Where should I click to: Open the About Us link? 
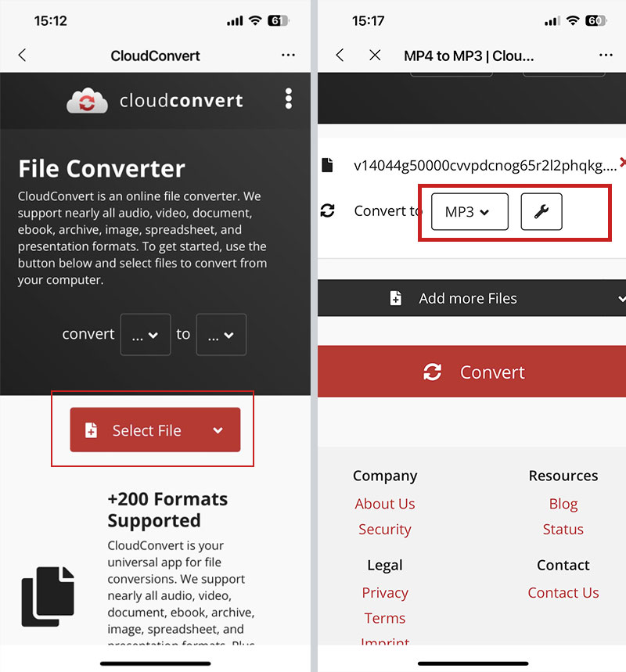coord(385,504)
